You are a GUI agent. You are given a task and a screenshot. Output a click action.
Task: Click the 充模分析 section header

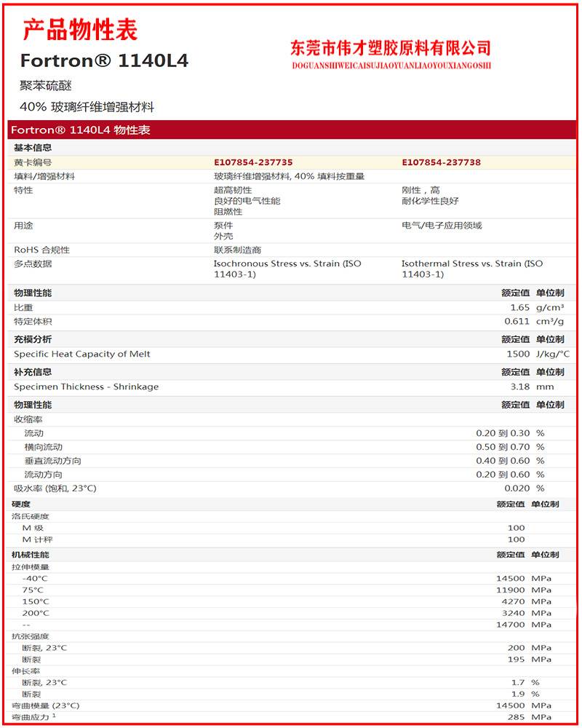click(33, 339)
